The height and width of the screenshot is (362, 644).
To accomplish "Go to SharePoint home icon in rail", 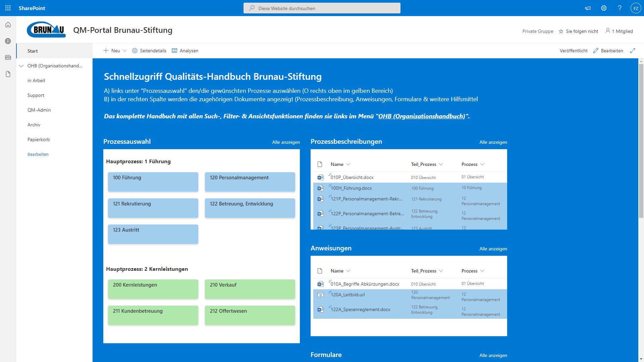I will 8,25.
